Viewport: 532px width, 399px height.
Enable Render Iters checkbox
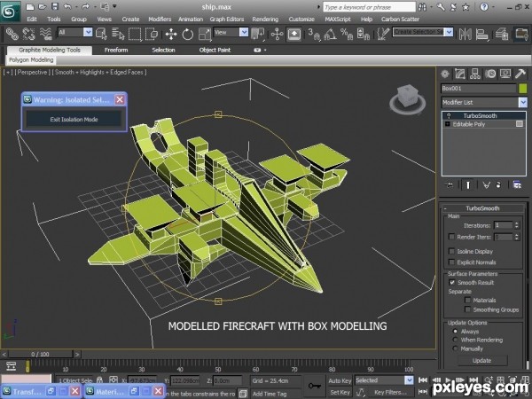pos(451,237)
